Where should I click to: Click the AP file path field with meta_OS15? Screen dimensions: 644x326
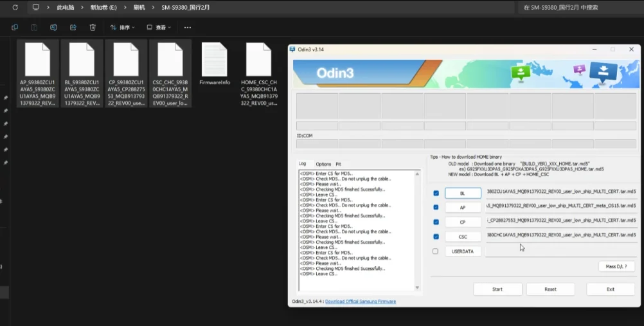coord(562,206)
